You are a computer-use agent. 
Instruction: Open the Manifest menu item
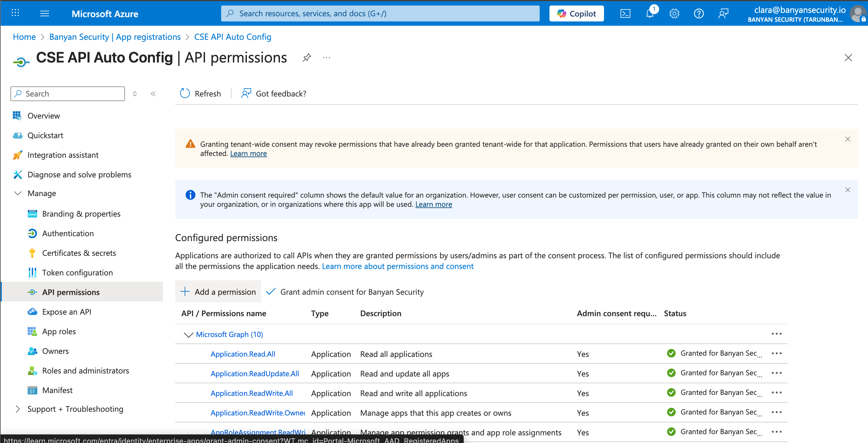point(57,390)
